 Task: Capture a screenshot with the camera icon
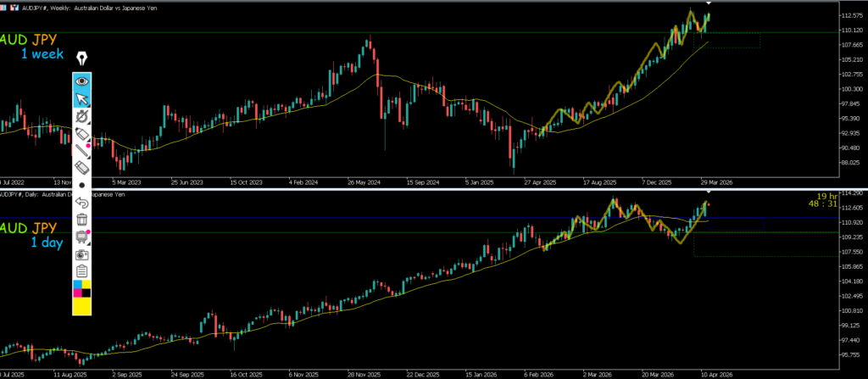82,254
